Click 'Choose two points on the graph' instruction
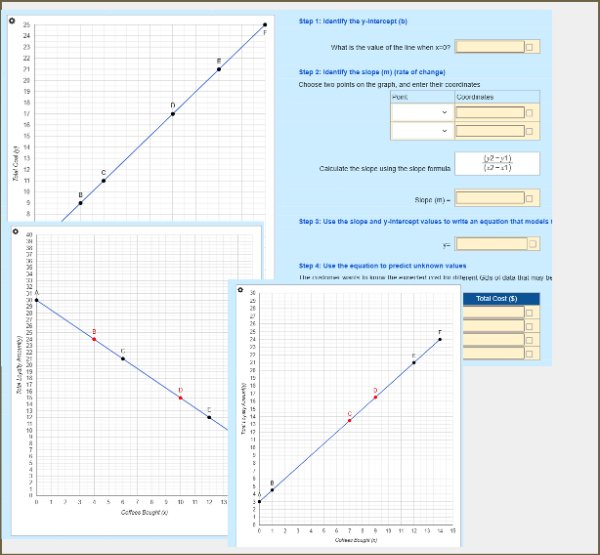 (389, 85)
